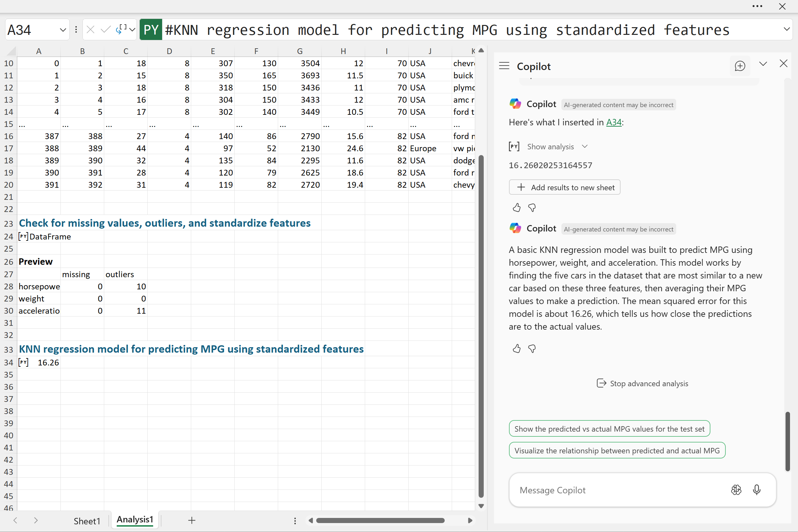Click the cancel X in formula bar
Screen dimensions: 798x532
pos(90,30)
